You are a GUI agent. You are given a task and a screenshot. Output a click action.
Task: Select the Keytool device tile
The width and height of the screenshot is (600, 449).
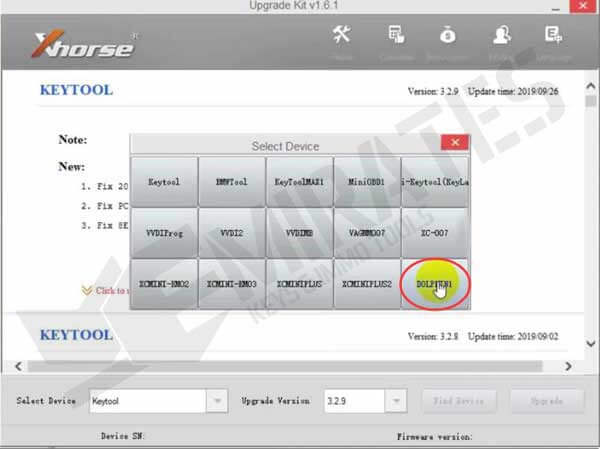[x=163, y=182]
